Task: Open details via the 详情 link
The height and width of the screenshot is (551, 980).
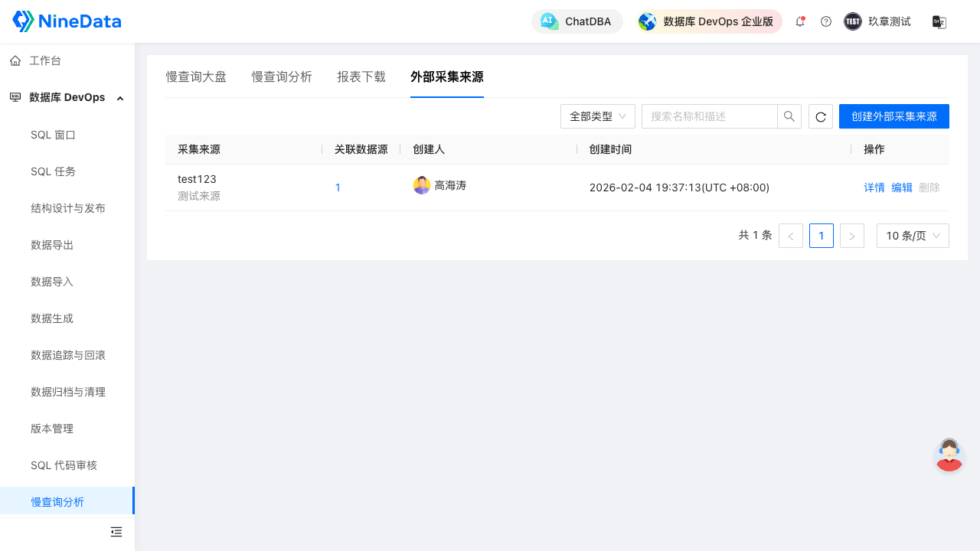Action: [874, 187]
